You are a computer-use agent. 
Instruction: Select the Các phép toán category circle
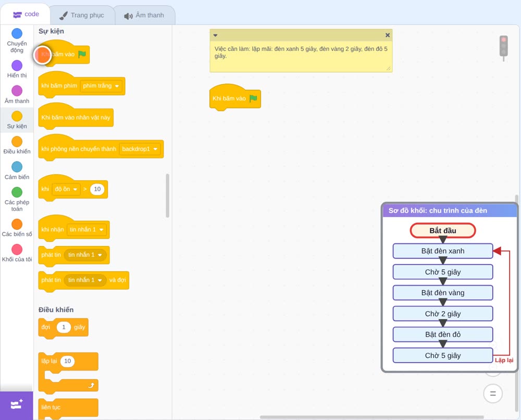[x=17, y=192]
